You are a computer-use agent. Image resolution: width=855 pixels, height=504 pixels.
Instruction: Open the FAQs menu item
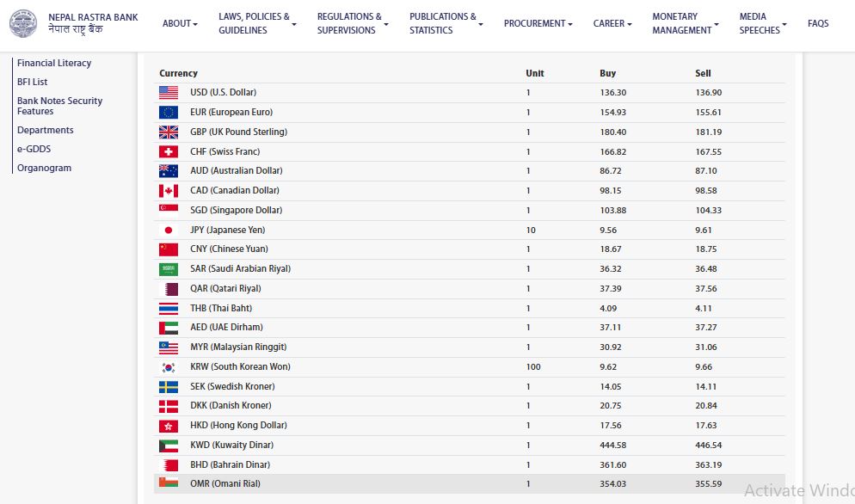coord(818,23)
